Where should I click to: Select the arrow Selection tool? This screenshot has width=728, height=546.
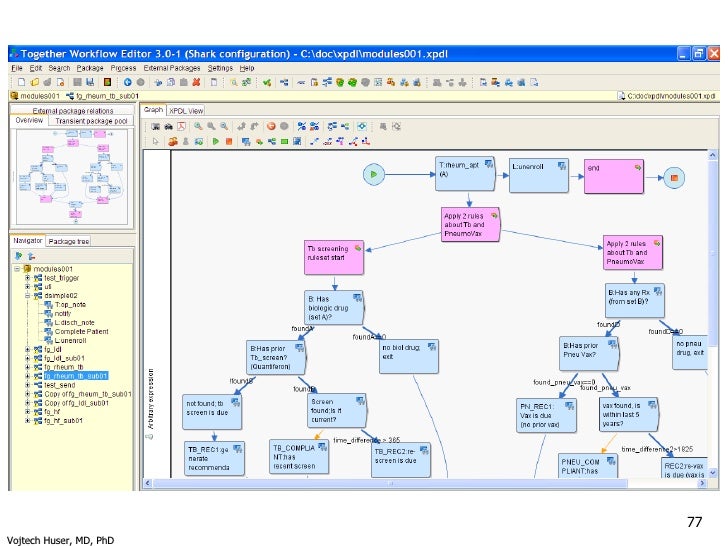pyautogui.click(x=156, y=141)
